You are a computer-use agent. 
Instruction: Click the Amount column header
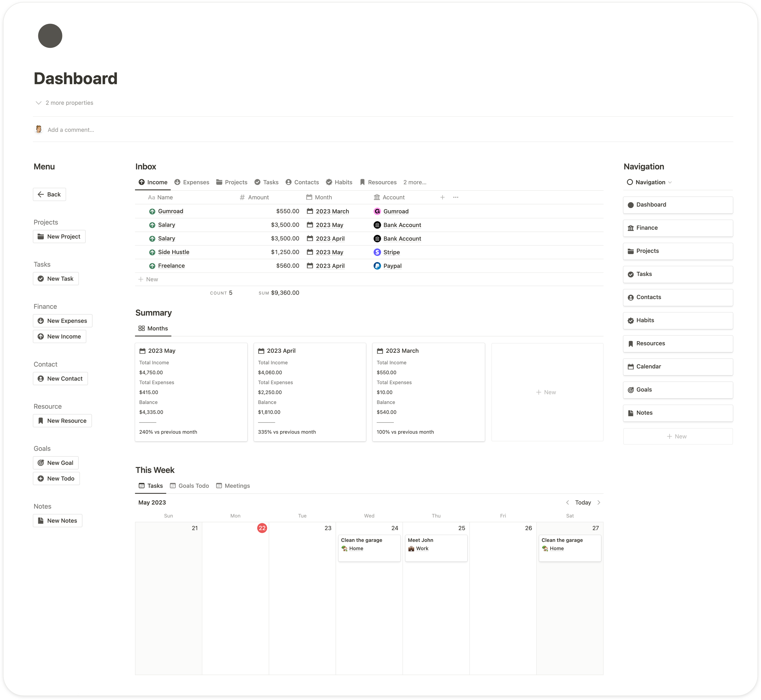[x=254, y=197]
